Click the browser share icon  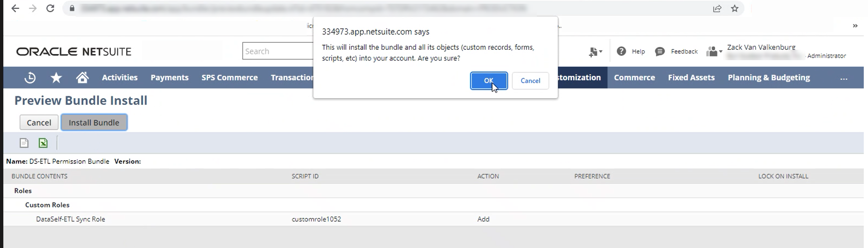[x=717, y=8]
